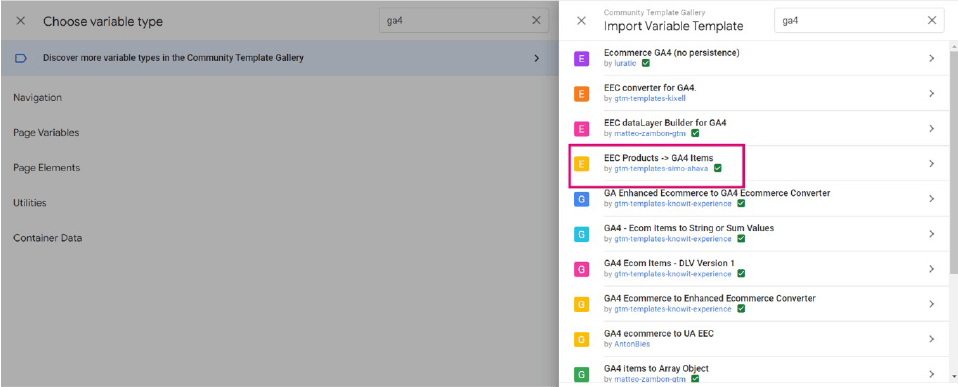This screenshot has width=958, height=387.
Task: Click the Page Variables category heading
Action: pyautogui.click(x=46, y=133)
